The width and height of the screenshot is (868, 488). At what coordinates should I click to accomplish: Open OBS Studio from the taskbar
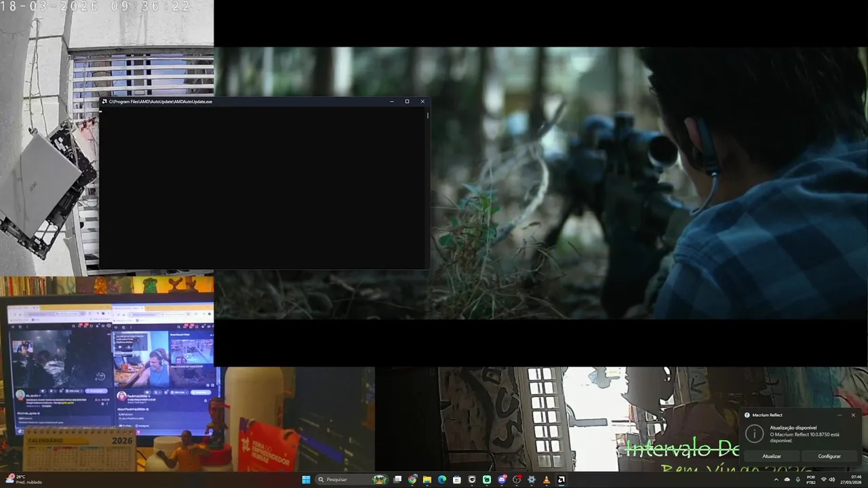point(516,479)
